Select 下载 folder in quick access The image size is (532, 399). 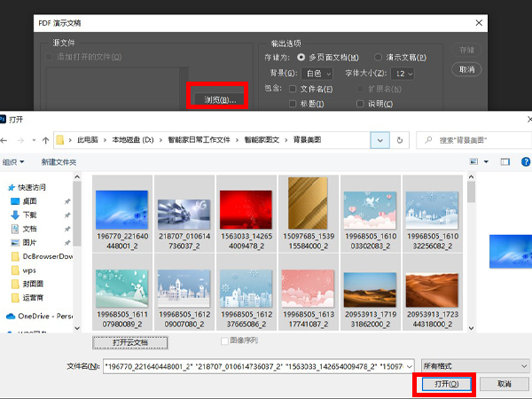tap(29, 215)
